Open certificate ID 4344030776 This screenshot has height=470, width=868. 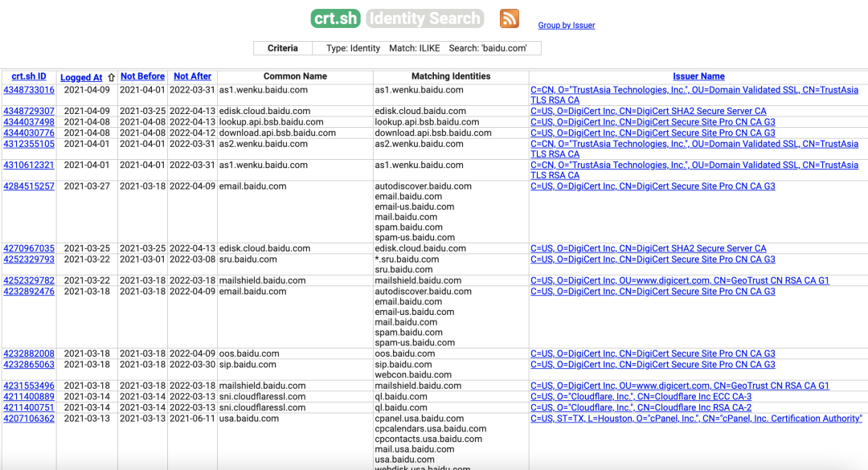pos(29,133)
